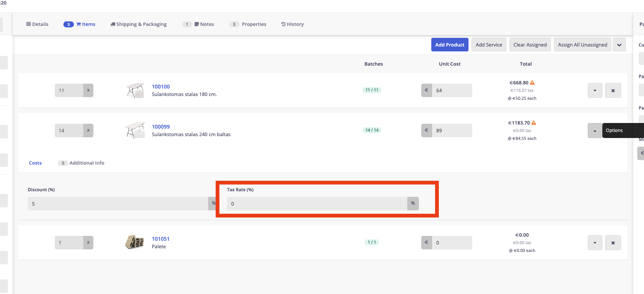This screenshot has width=644, height=294.
Task: Click warning triangle beside €1183.70 total
Action: pos(534,123)
